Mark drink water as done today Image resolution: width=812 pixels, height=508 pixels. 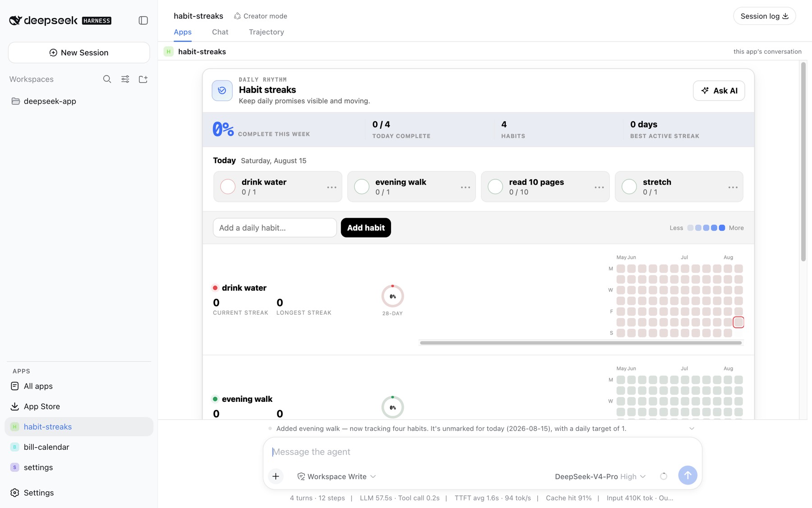[228, 186]
